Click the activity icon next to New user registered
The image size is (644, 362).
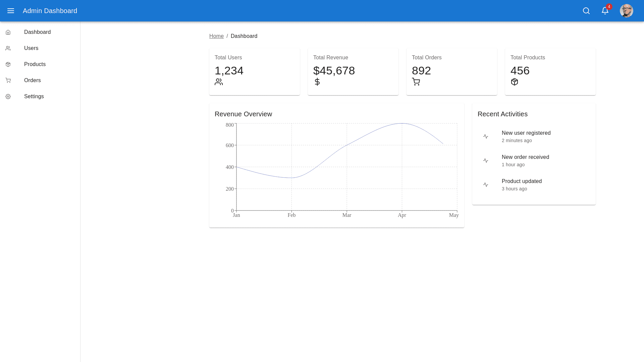click(486, 136)
